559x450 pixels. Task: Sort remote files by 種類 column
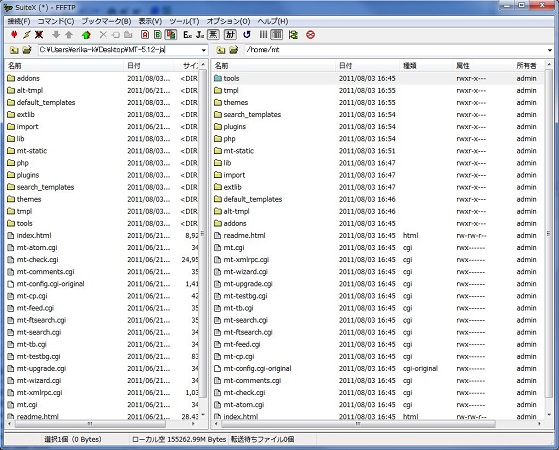[x=425, y=66]
